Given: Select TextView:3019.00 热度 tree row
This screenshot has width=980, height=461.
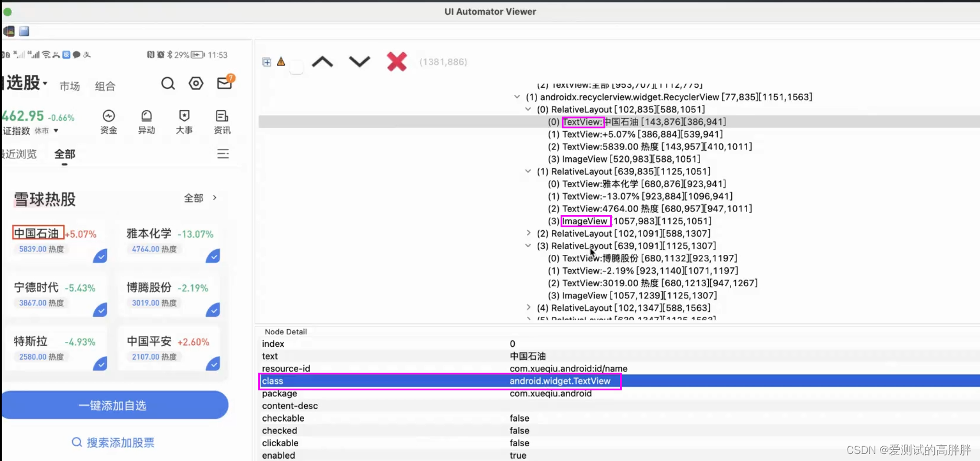Looking at the screenshot, I should pos(652,283).
